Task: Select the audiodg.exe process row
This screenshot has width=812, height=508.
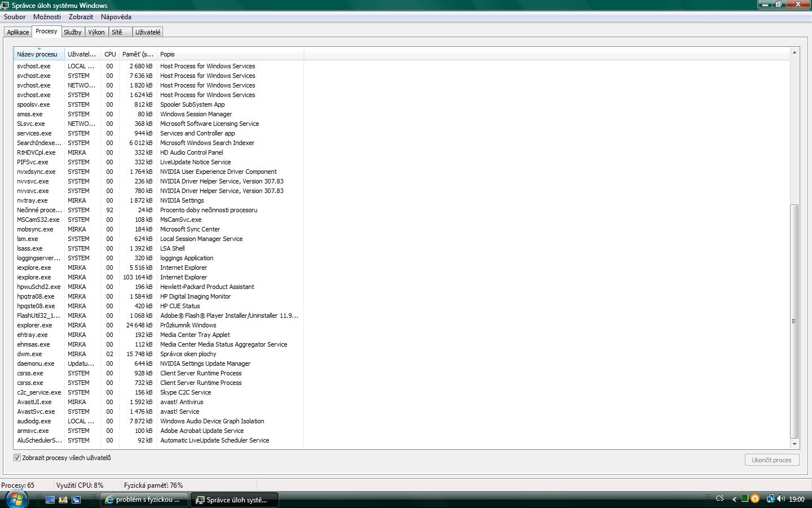Action: click(158, 421)
